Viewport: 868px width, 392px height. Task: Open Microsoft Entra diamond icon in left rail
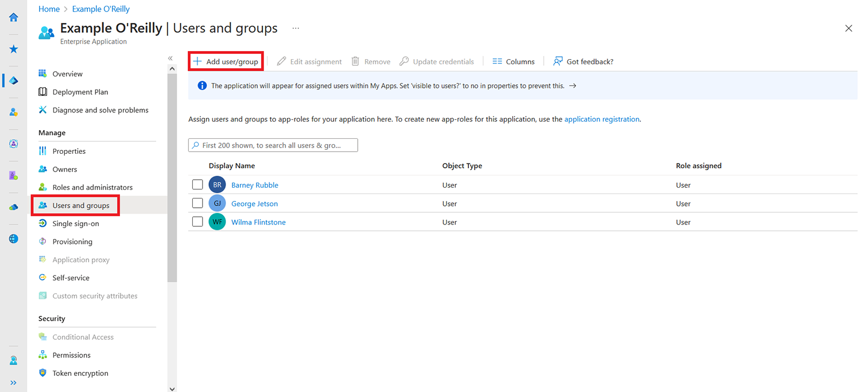[14, 81]
